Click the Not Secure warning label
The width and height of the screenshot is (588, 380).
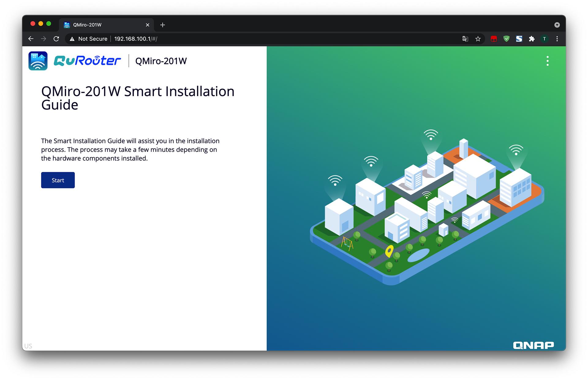click(x=89, y=39)
